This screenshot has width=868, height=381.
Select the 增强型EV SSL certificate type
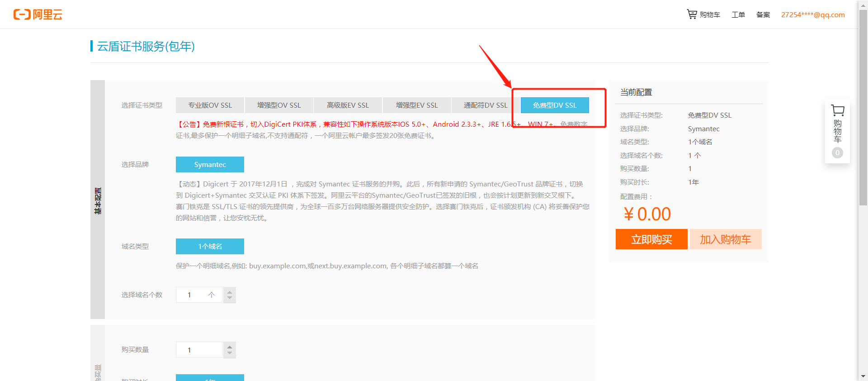pyautogui.click(x=417, y=105)
